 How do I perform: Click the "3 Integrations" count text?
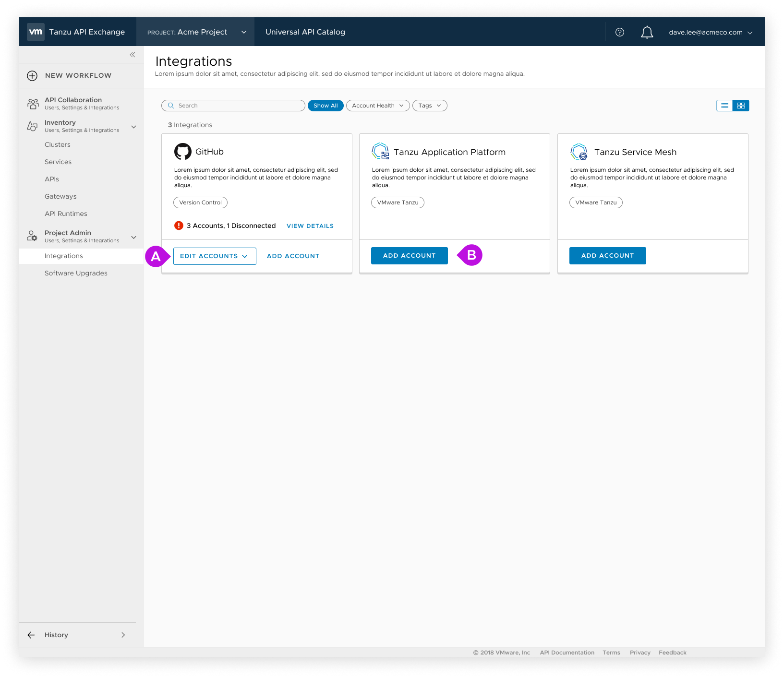click(x=190, y=125)
